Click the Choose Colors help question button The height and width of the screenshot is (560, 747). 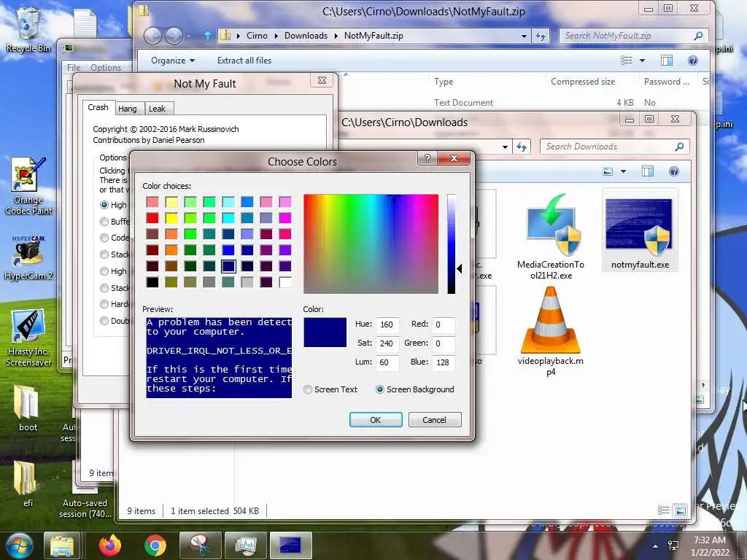coord(427,158)
